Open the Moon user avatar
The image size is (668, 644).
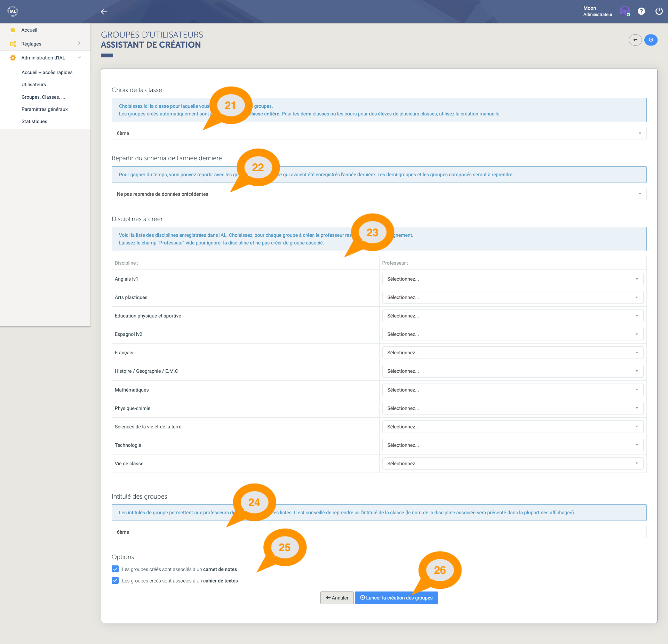click(x=625, y=11)
